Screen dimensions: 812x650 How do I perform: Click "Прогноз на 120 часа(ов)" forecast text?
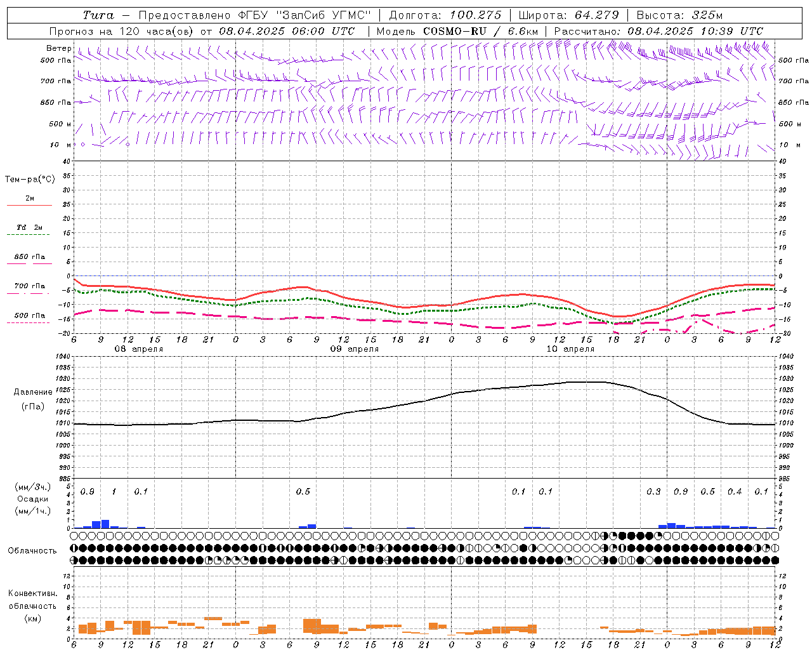(122, 31)
